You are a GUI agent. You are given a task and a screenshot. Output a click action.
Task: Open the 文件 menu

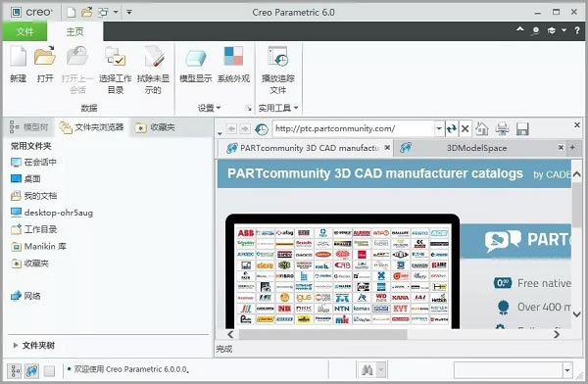24,31
